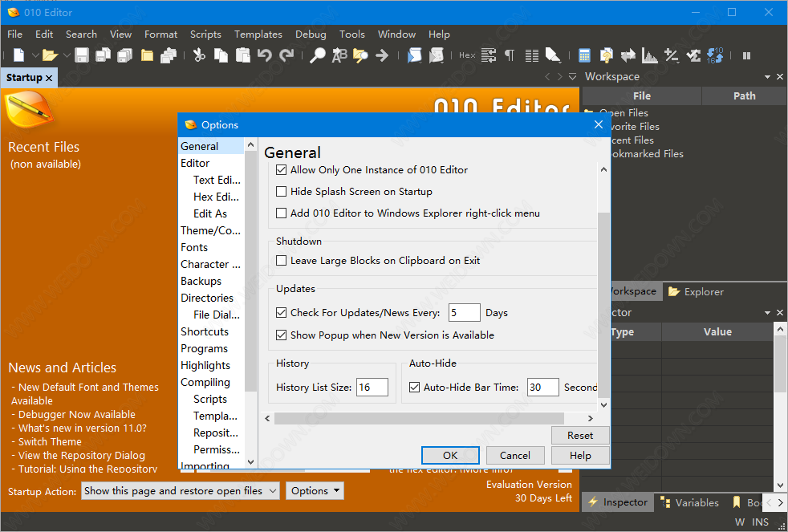Click the Copy toolbar icon
The height and width of the screenshot is (532, 788).
(x=221, y=55)
